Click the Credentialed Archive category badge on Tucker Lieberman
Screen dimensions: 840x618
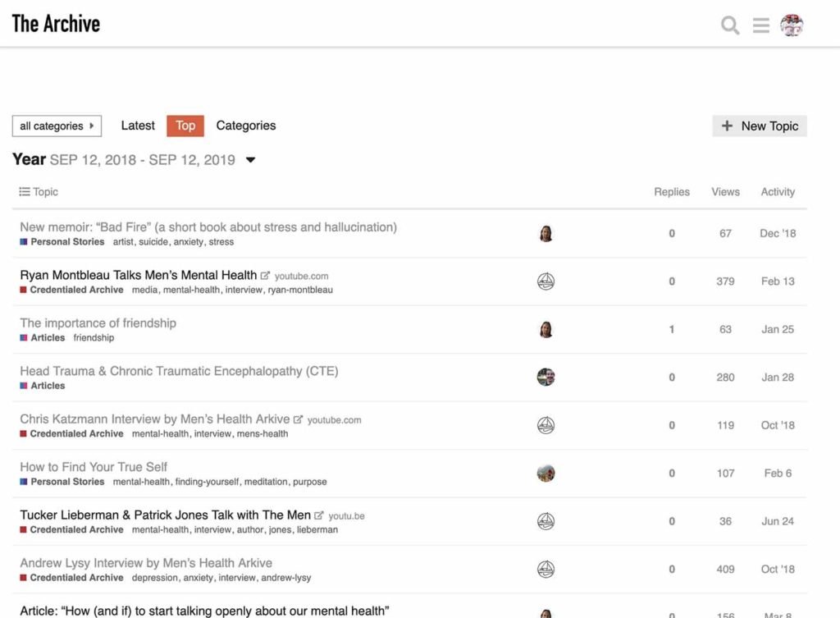click(76, 530)
